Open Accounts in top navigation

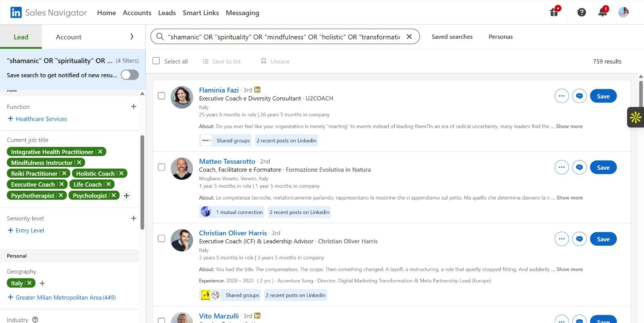tap(137, 12)
